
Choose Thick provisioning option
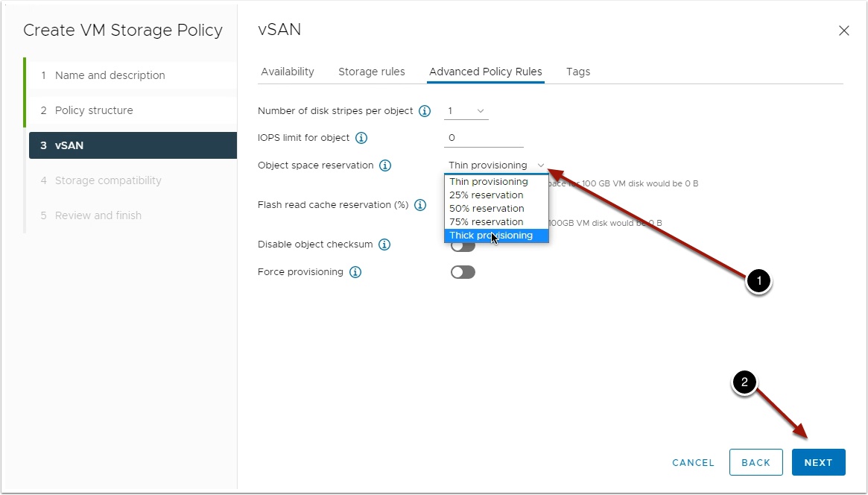coord(496,236)
